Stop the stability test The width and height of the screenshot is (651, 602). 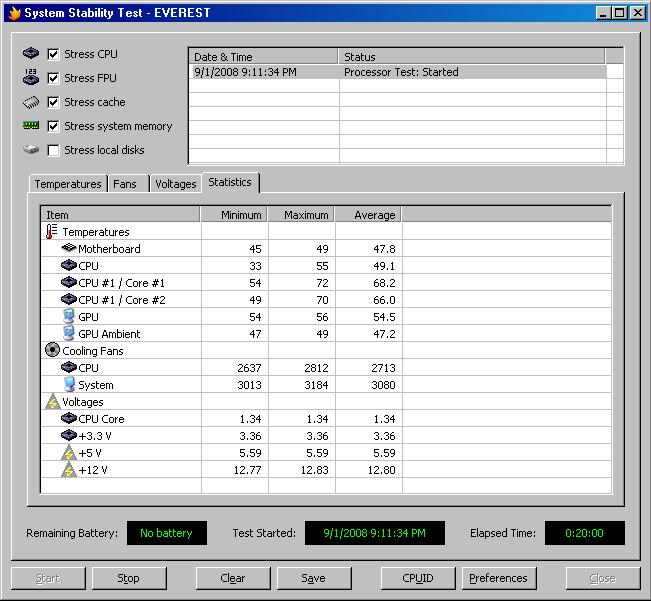tap(129, 578)
